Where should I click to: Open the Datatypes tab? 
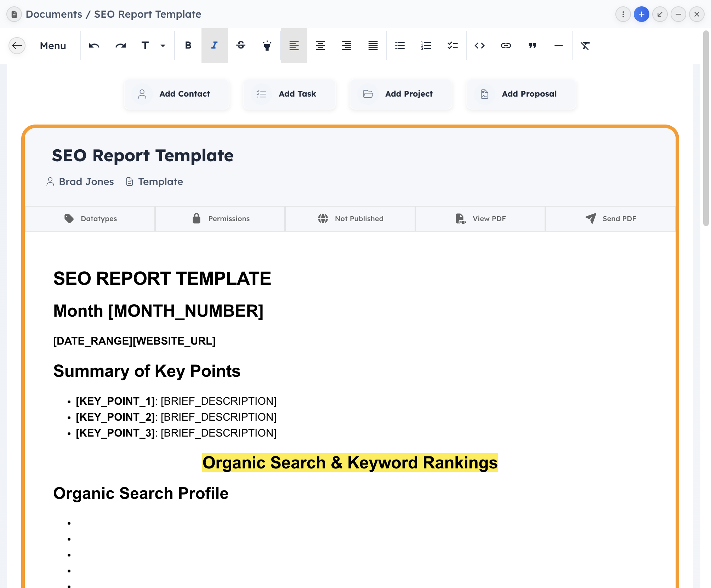90,218
